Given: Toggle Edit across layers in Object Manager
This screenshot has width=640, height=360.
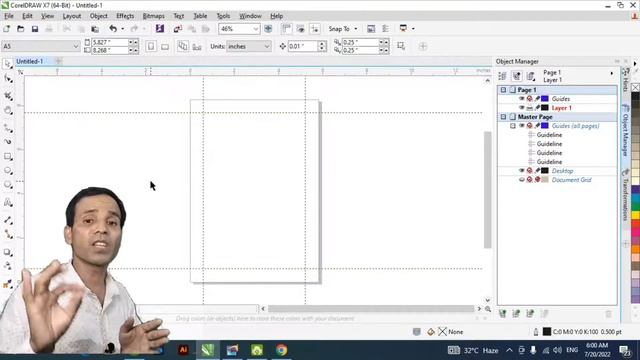Looking at the screenshot, I should click(x=516, y=76).
